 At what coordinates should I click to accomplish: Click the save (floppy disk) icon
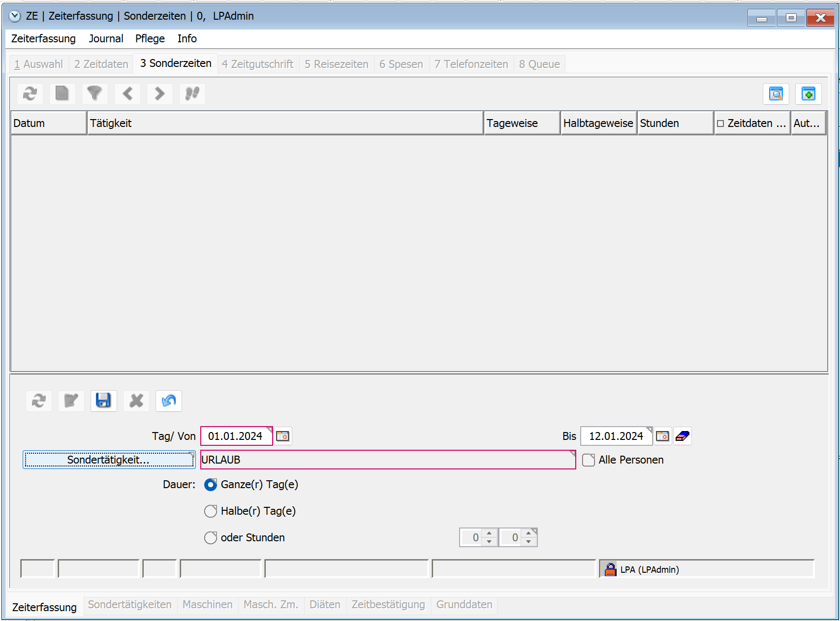tap(103, 401)
